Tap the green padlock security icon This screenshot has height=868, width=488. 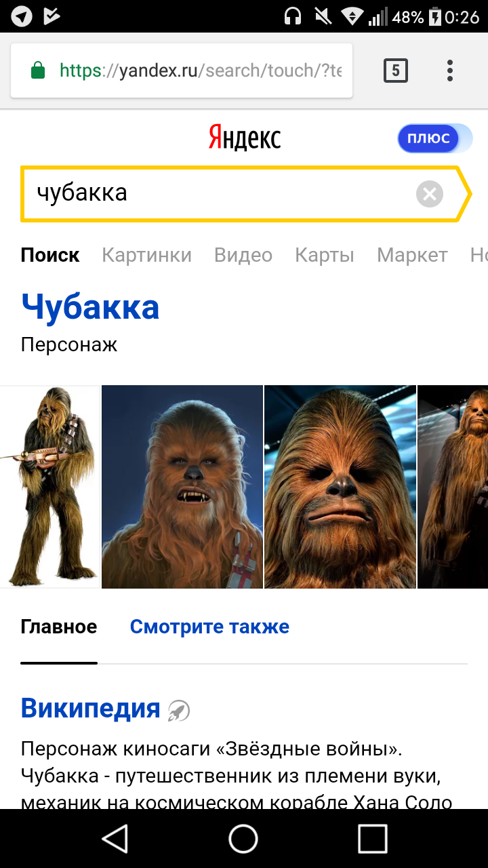pyautogui.click(x=38, y=71)
